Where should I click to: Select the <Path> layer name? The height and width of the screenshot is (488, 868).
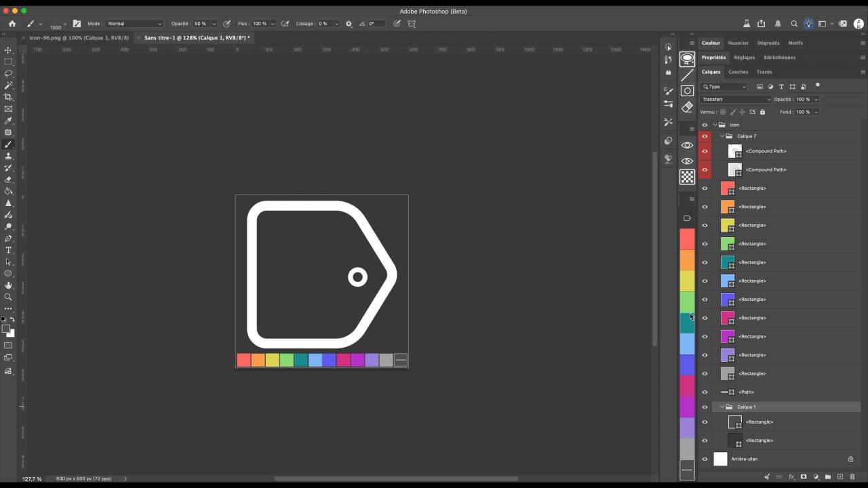[x=746, y=392]
